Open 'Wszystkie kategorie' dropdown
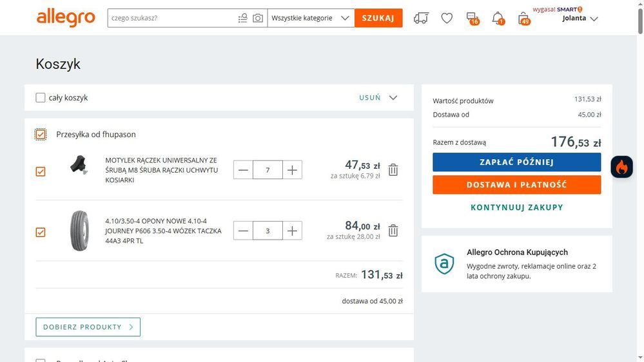 pyautogui.click(x=311, y=18)
